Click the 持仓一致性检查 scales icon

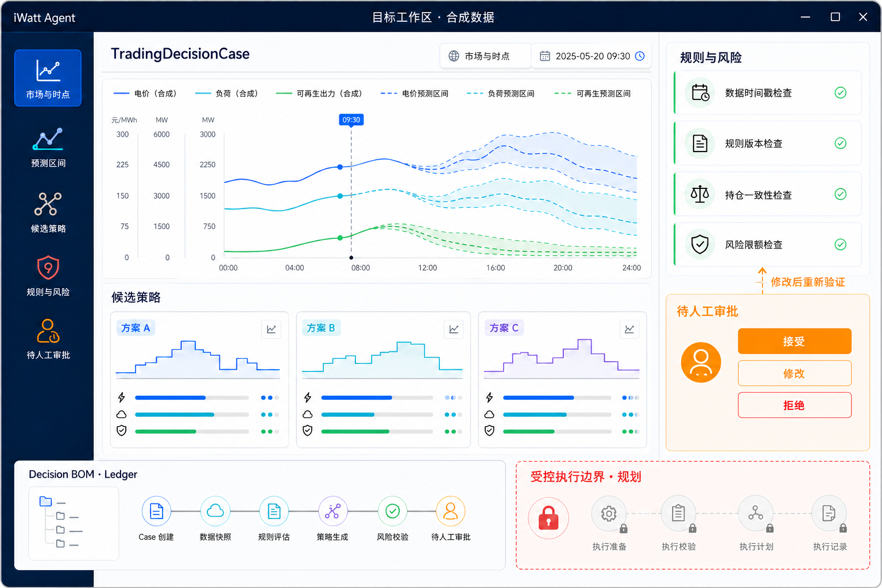[700, 194]
